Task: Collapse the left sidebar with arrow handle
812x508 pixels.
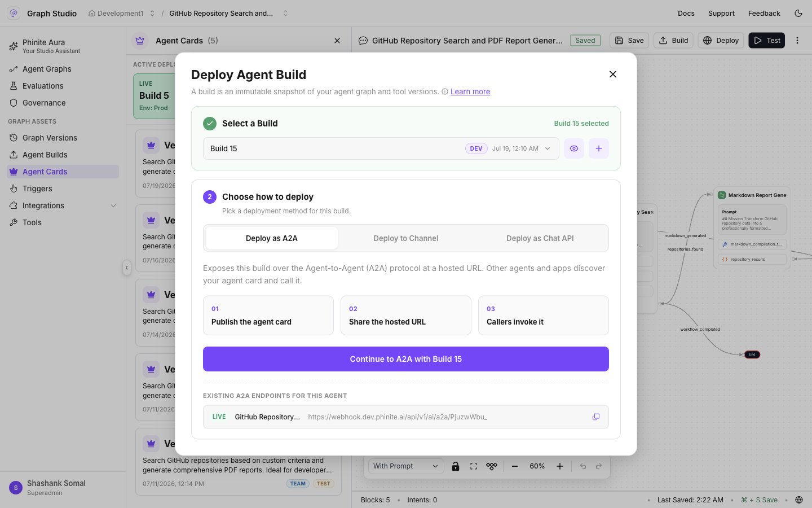Action: point(127,268)
